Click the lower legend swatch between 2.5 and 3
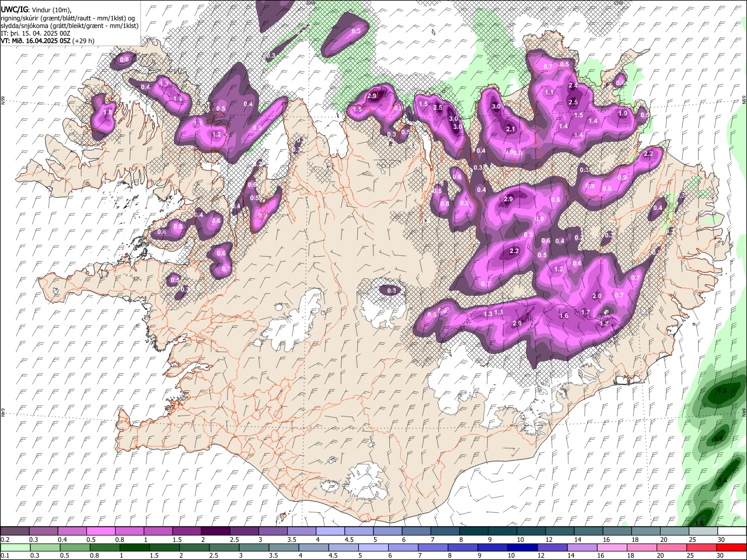The width and height of the screenshot is (747, 560). click(224, 547)
